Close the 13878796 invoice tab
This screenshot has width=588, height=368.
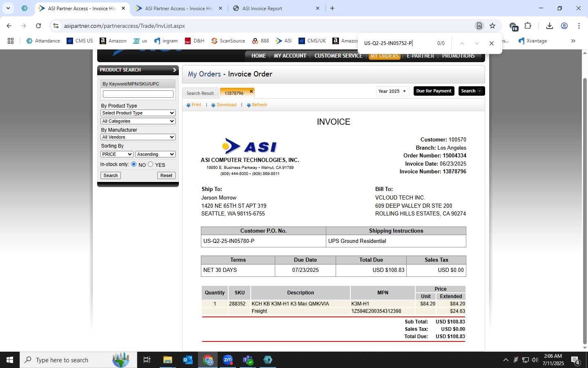(x=251, y=91)
